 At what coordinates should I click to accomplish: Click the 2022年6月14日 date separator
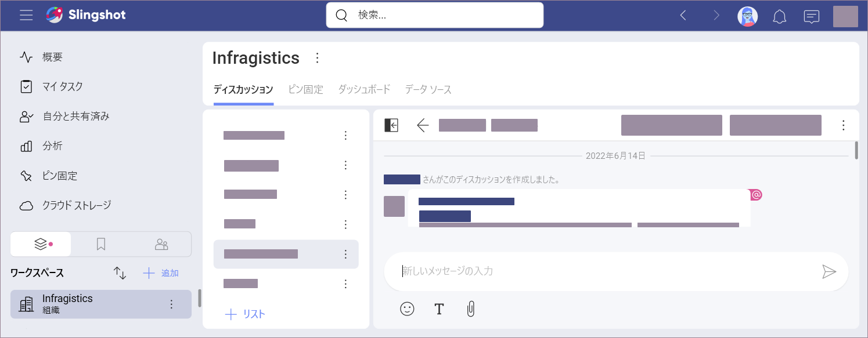coord(615,156)
